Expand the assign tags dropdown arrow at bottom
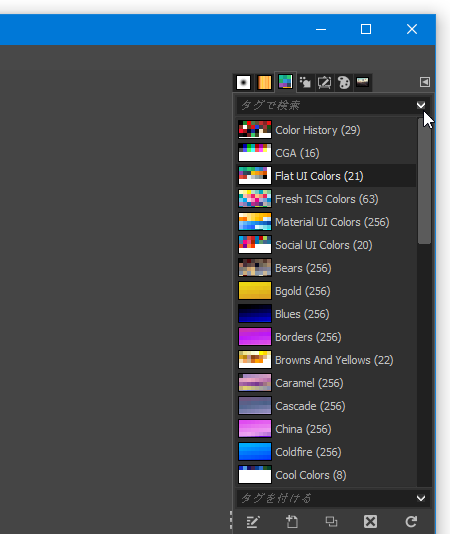The image size is (450, 534). [421, 498]
